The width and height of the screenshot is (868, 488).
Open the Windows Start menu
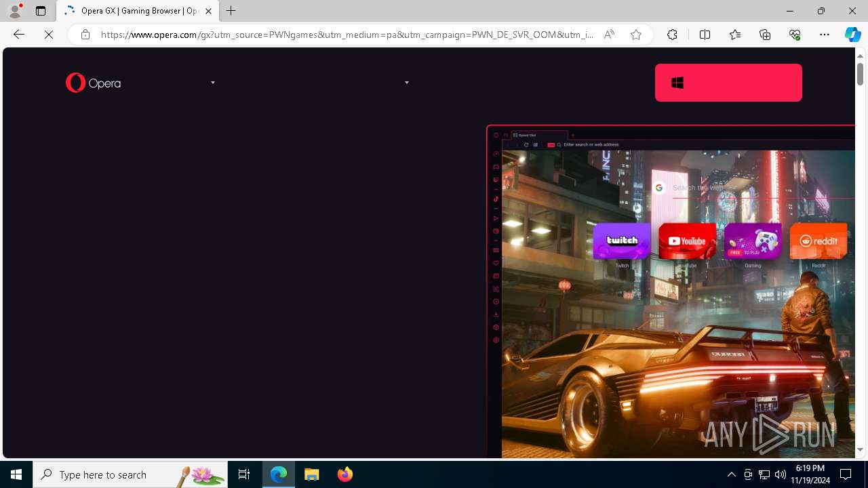click(16, 474)
